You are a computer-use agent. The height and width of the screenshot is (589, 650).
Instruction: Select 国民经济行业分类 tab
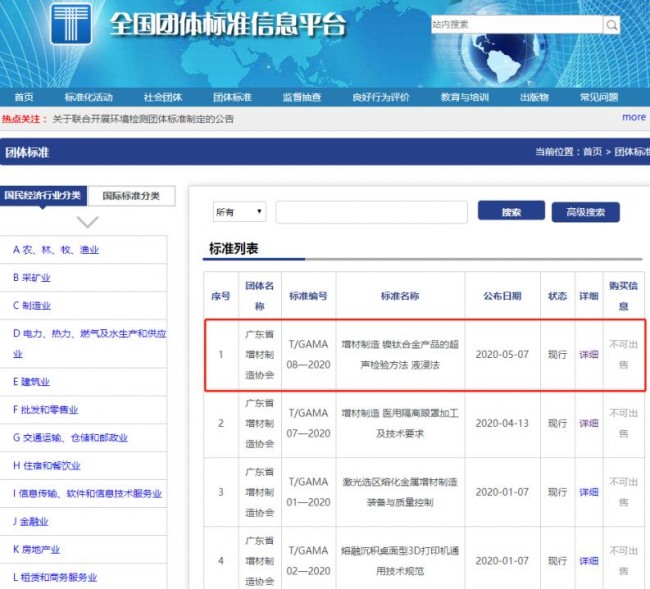pyautogui.click(x=43, y=195)
